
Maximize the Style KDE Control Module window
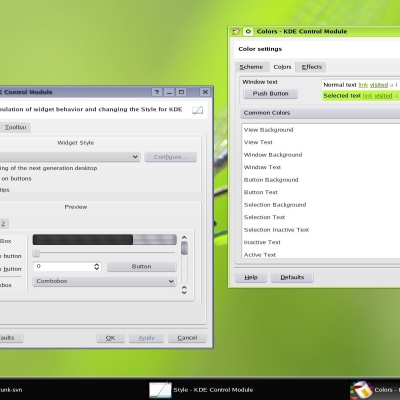click(x=181, y=92)
